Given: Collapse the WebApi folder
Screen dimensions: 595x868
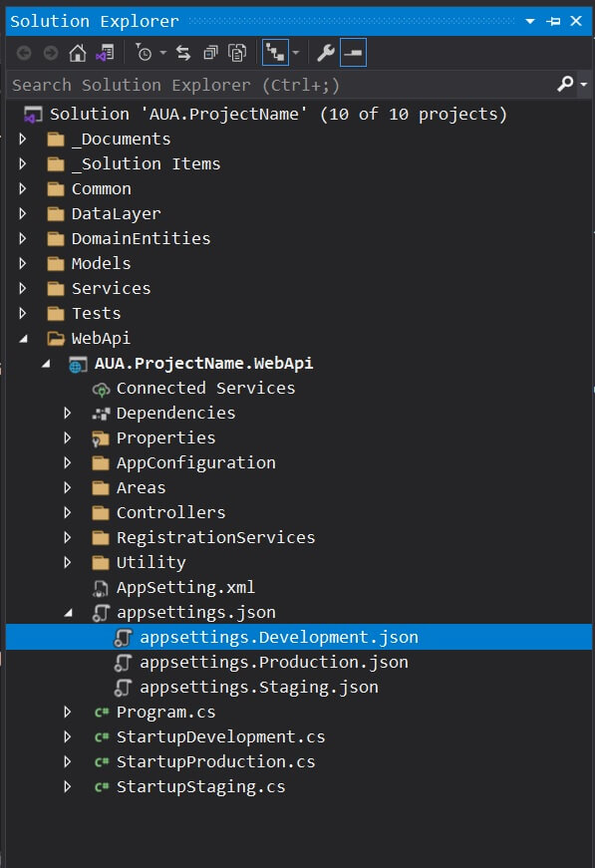Looking at the screenshot, I should click(x=23, y=338).
